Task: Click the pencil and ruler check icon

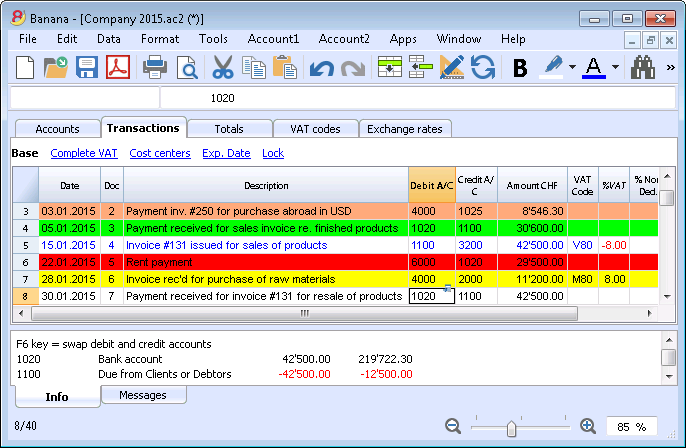Action: tap(452, 67)
